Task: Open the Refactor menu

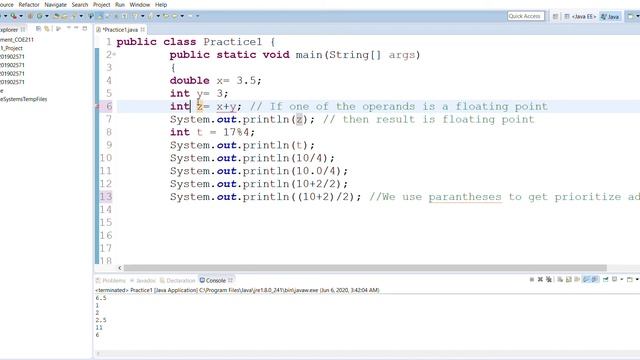Action: [29, 4]
